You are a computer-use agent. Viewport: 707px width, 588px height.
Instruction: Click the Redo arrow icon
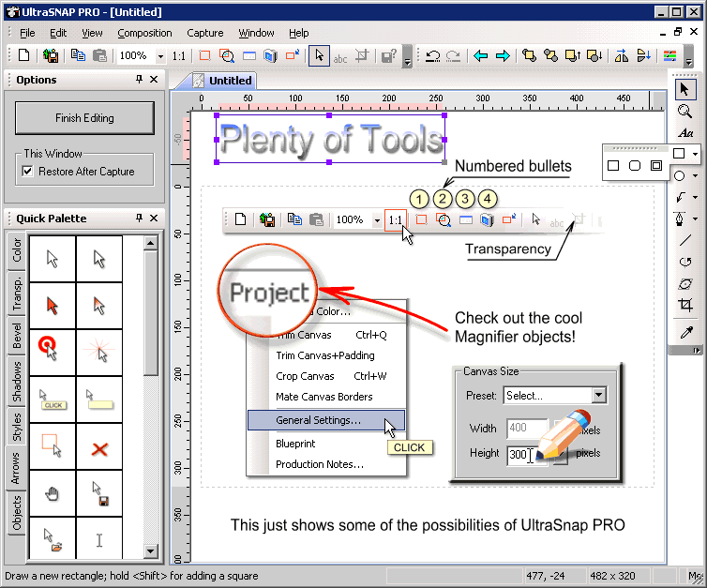coord(453,56)
